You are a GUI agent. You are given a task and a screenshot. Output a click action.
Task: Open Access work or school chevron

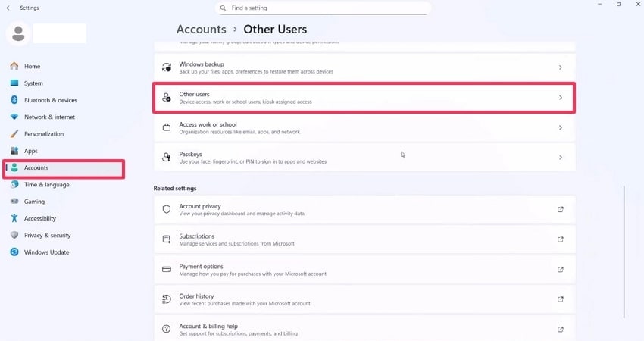coord(560,127)
